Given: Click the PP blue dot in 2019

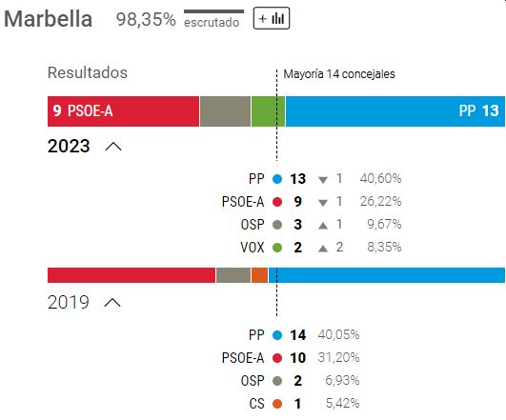Looking at the screenshot, I should pos(277,335).
